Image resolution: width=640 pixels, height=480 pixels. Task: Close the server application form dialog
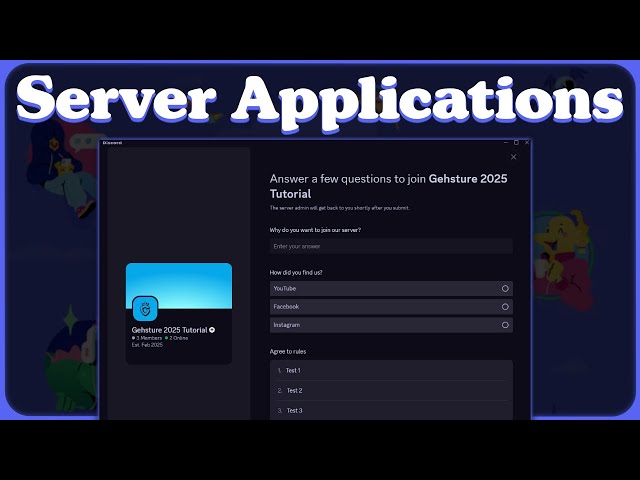point(513,157)
